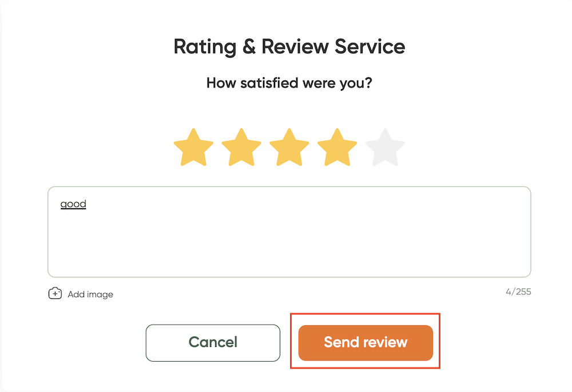
Task: Place cursor on the word "good"
Action: [x=73, y=204]
